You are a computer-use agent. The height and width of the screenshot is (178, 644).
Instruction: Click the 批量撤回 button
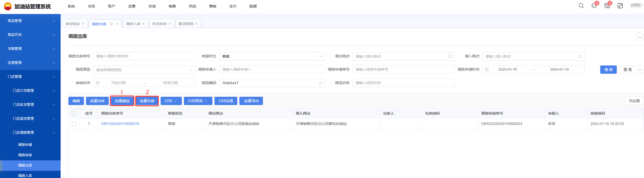[122, 101]
